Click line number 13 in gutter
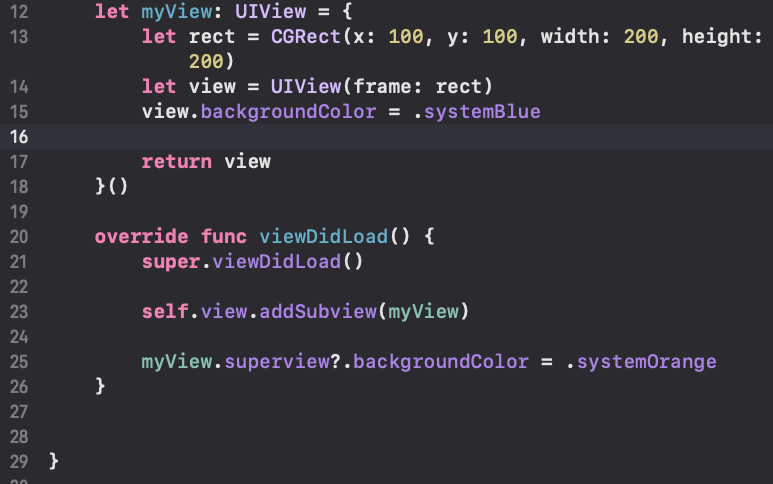Screen dimensions: 773x484 19,36
